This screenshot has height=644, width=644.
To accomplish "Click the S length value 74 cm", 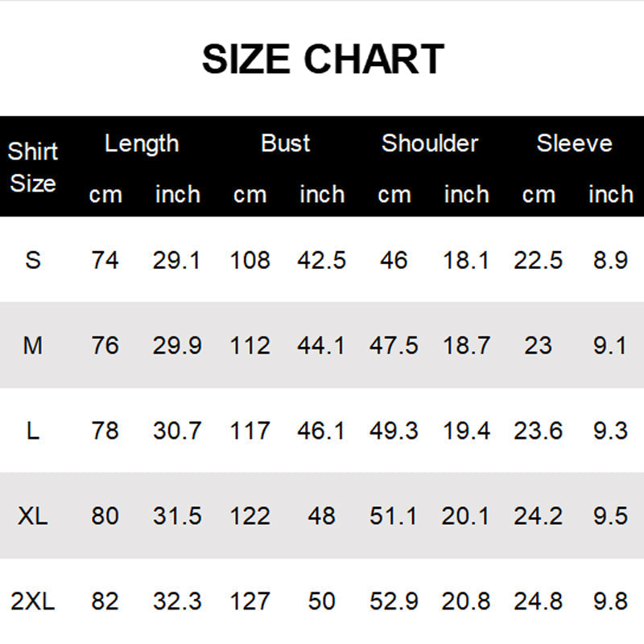I will (105, 260).
